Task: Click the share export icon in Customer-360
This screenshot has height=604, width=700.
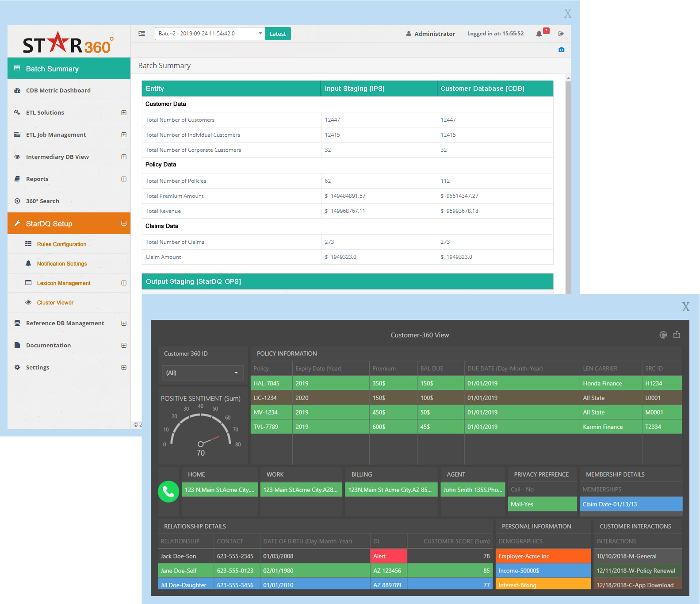Action: 677,335
